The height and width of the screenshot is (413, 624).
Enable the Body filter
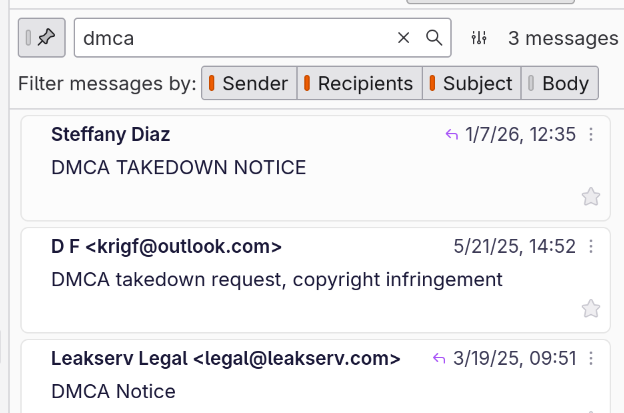pyautogui.click(x=560, y=84)
